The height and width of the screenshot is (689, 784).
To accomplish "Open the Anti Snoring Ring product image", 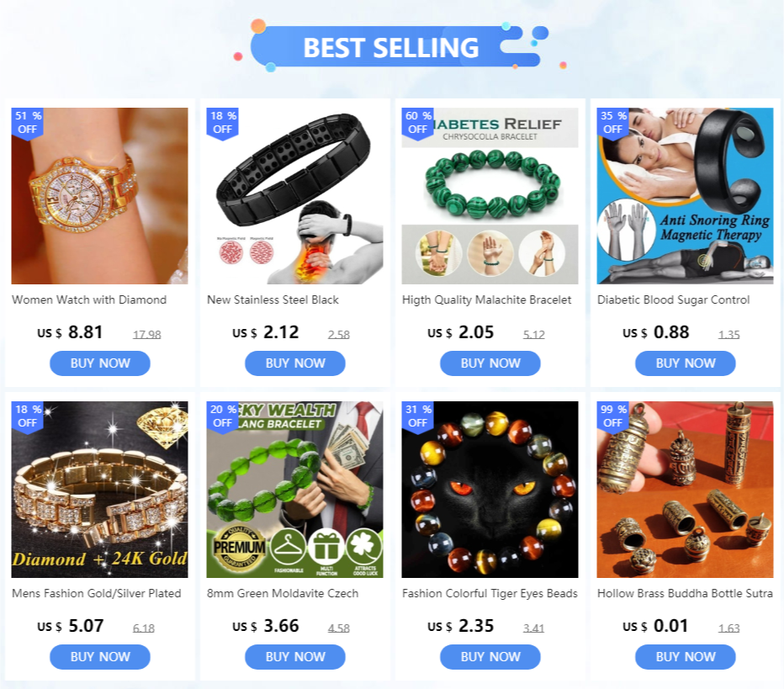I will [x=685, y=196].
